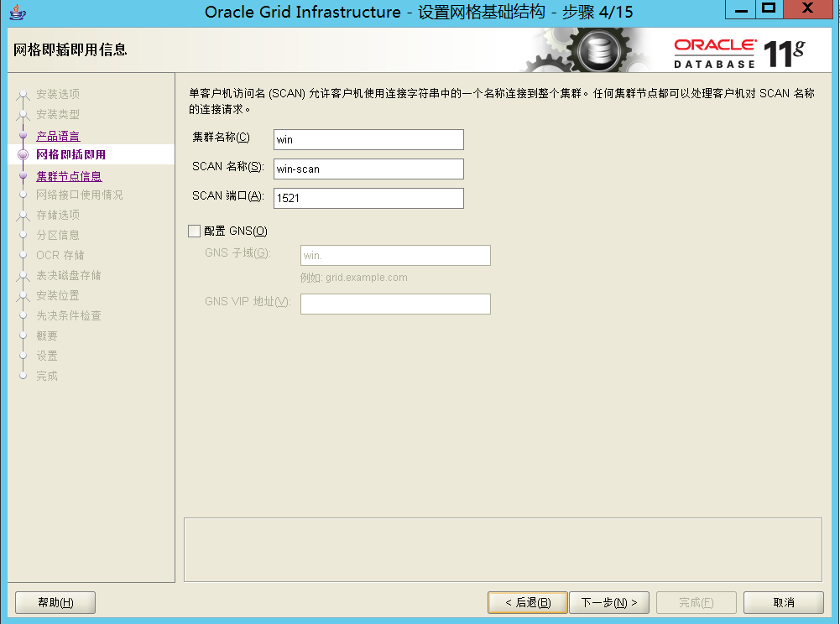The height and width of the screenshot is (624, 840).
Task: Click the 分区信息 step label
Action: [x=58, y=235]
